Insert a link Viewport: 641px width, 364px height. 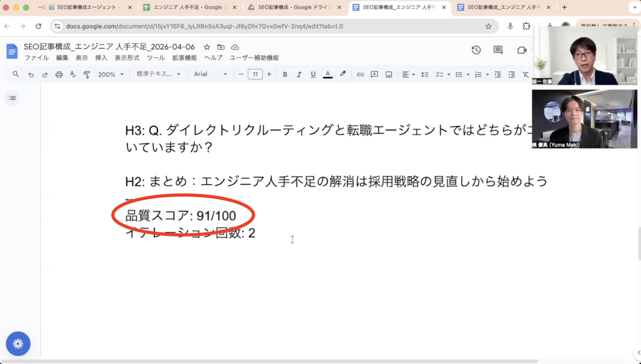[x=360, y=74]
